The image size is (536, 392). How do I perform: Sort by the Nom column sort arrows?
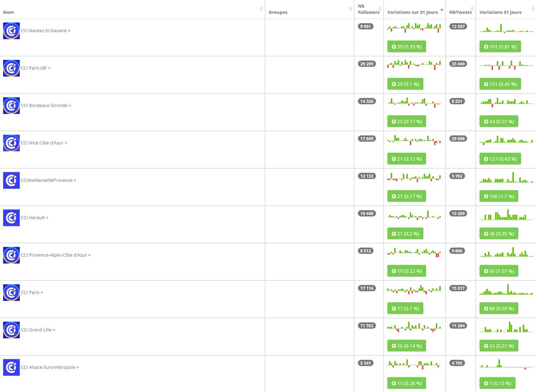pyautogui.click(x=261, y=9)
